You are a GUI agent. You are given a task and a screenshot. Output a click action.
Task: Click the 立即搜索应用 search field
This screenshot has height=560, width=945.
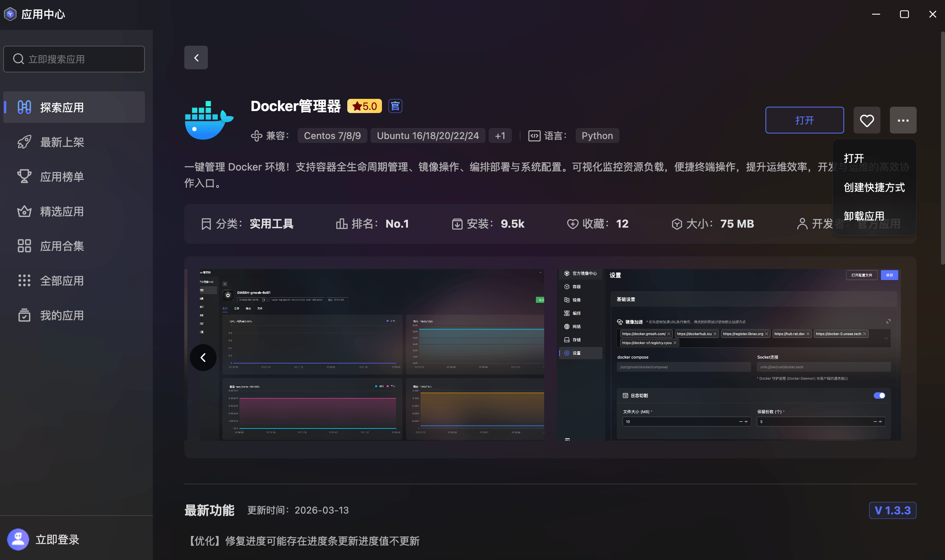point(74,59)
